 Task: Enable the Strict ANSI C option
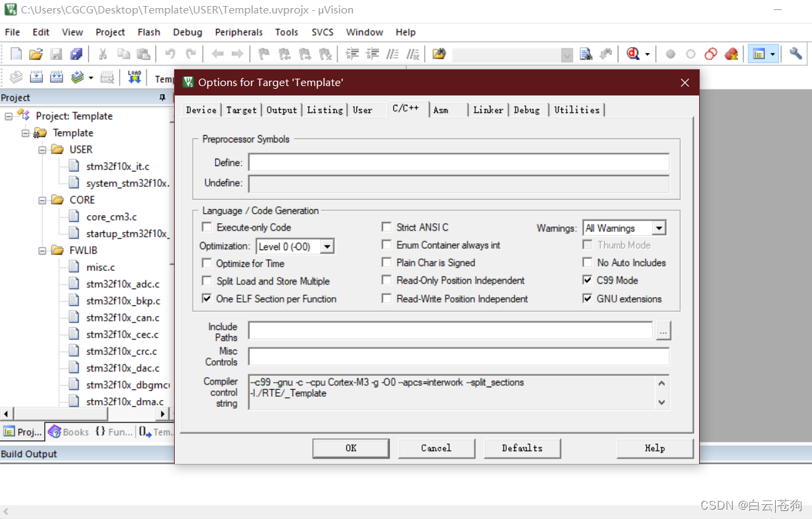[387, 227]
